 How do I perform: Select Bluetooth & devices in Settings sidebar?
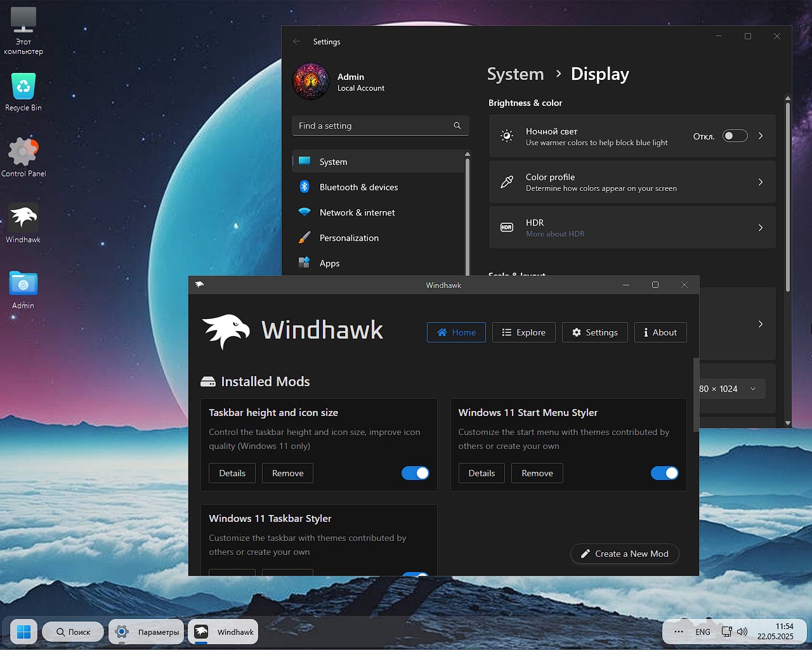(378, 187)
